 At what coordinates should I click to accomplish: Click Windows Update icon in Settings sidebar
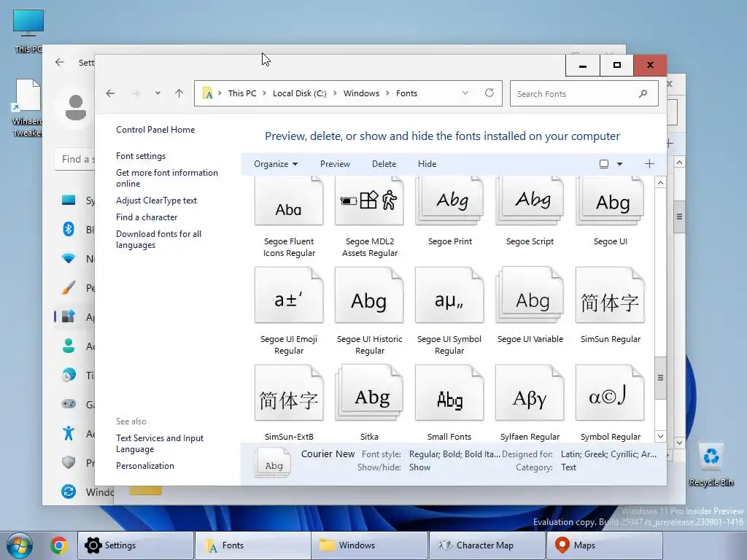point(69,491)
